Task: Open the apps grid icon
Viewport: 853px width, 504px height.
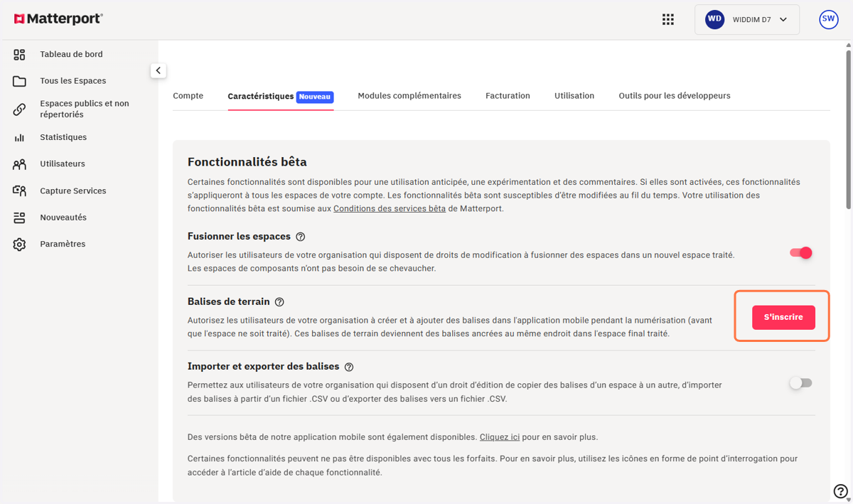Action: pyautogui.click(x=668, y=20)
